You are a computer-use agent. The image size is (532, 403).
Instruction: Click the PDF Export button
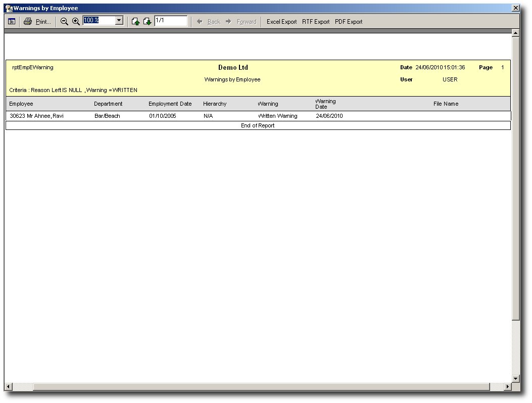[x=349, y=22]
